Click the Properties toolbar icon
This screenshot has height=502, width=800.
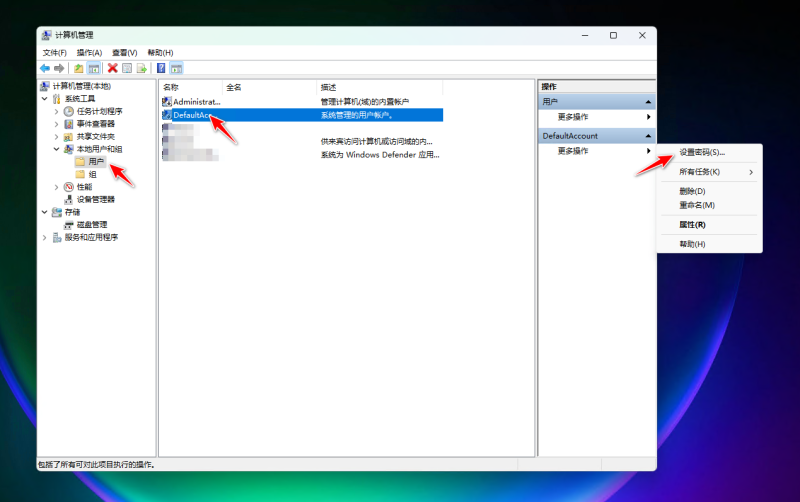coord(127,68)
